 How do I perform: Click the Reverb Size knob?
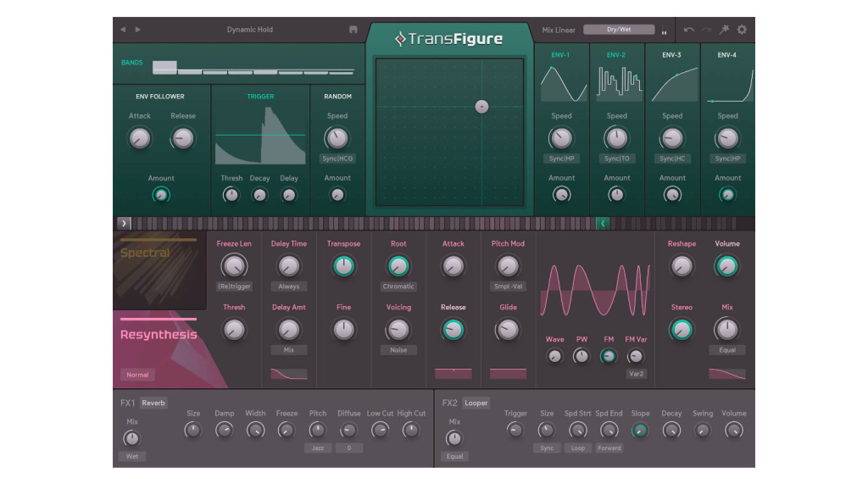pos(192,431)
